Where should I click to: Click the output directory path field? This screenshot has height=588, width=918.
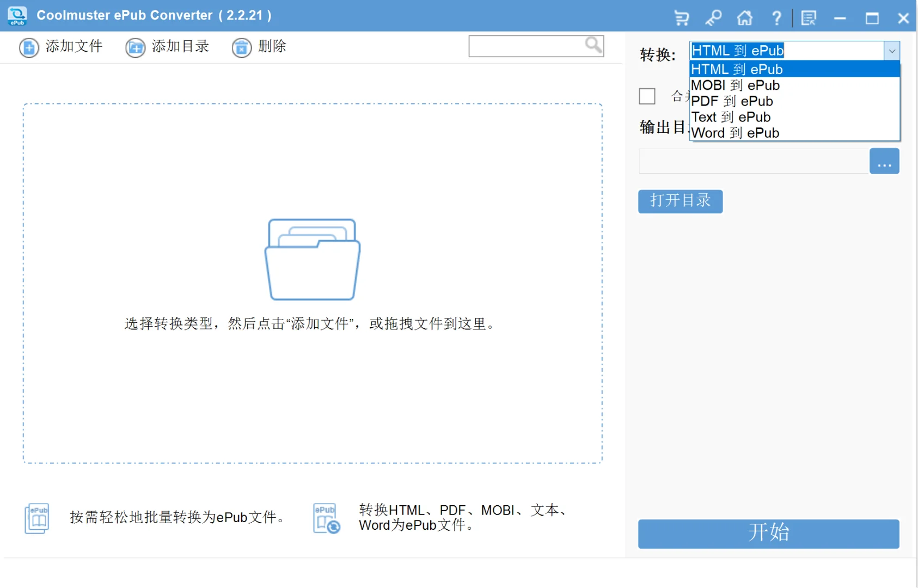pos(754,161)
